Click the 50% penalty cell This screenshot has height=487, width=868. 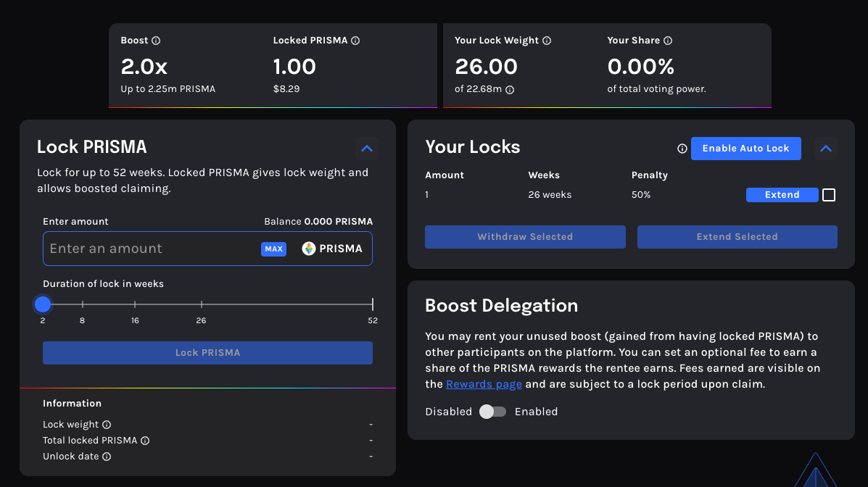(x=641, y=195)
